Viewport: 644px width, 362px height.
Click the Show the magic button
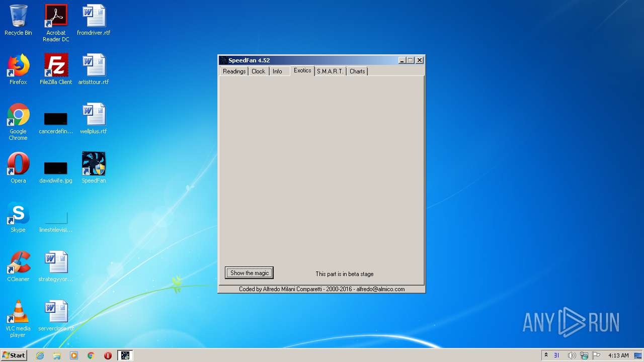pos(249,273)
